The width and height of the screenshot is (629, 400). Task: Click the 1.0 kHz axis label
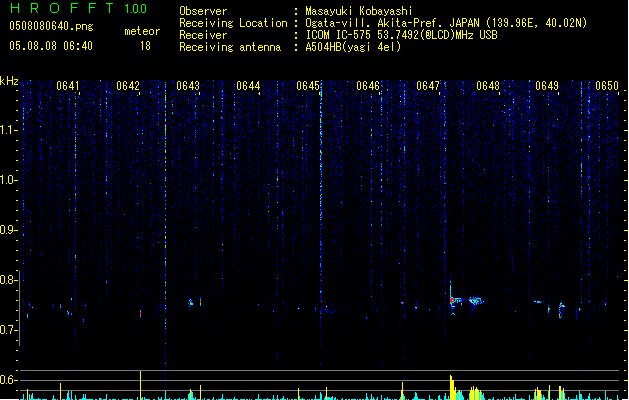9,180
